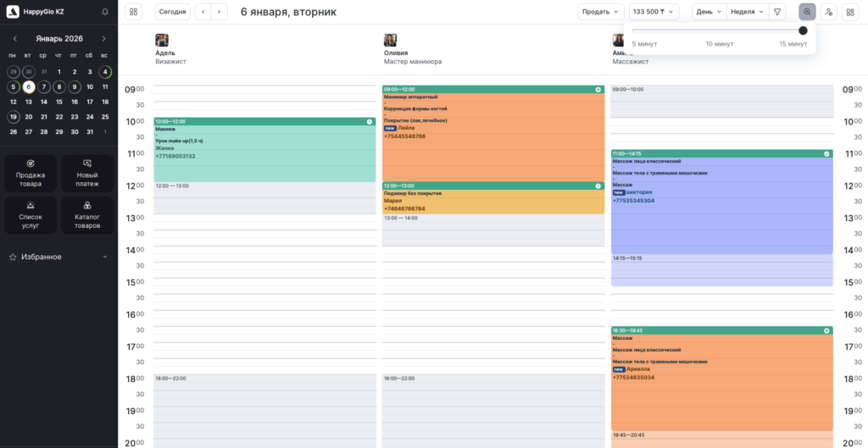This screenshot has height=448, width=868.
Task: Open Новый платеж shortcut
Action: click(x=87, y=173)
